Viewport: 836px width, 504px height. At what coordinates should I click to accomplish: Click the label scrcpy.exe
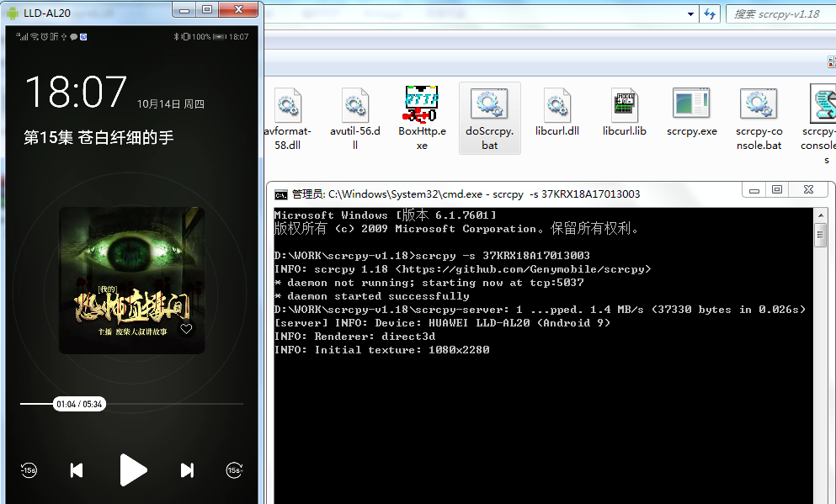pyautogui.click(x=691, y=131)
